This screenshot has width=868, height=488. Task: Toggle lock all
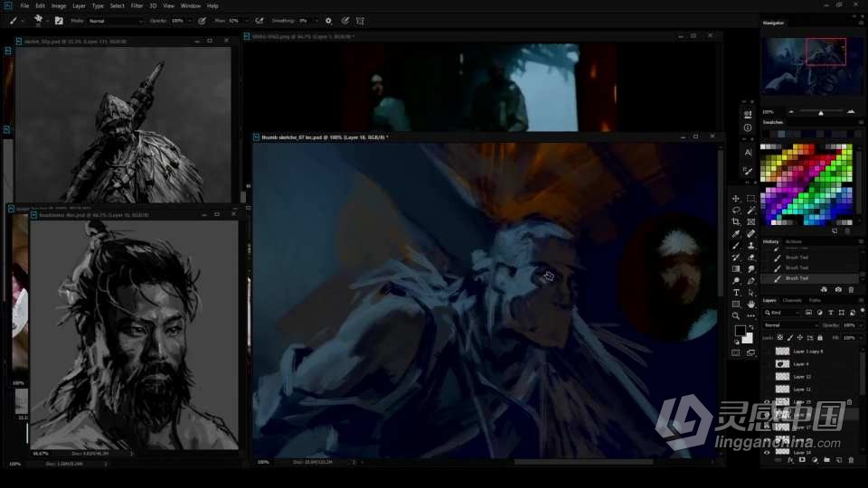(820, 337)
